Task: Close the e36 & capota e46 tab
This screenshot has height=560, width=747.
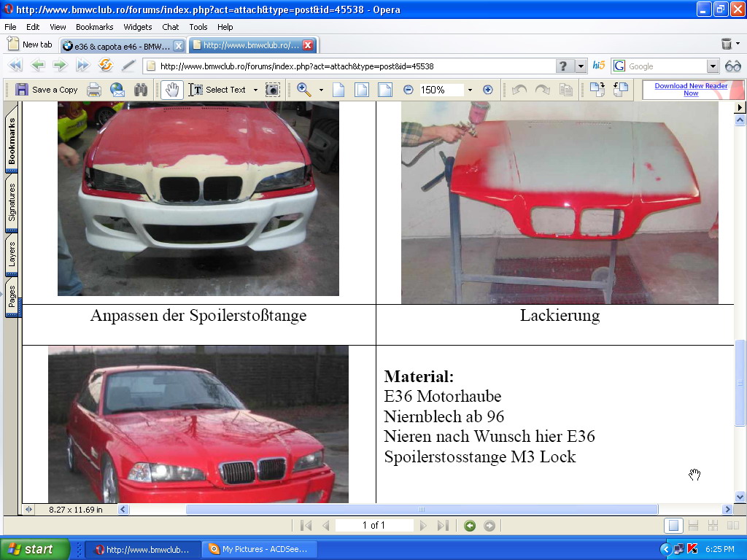Action: pyautogui.click(x=178, y=46)
